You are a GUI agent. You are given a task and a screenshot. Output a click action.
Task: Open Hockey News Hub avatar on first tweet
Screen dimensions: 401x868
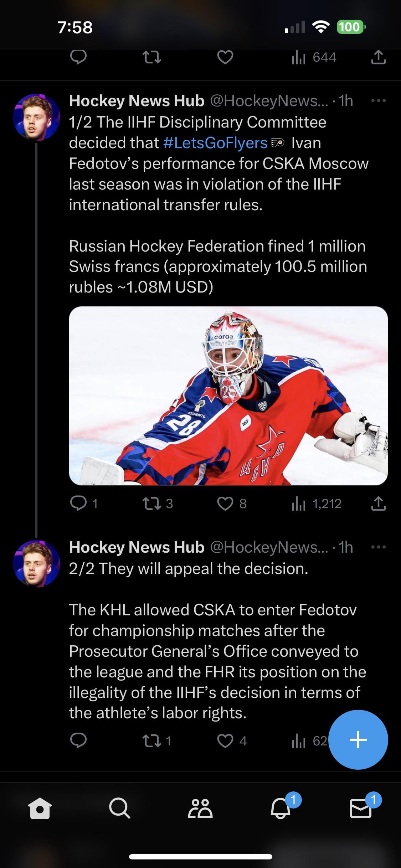(x=36, y=117)
